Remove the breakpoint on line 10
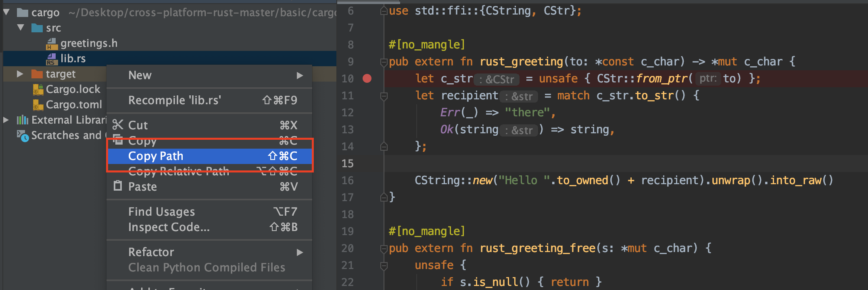Screen dimensions: 868x290 coord(367,78)
